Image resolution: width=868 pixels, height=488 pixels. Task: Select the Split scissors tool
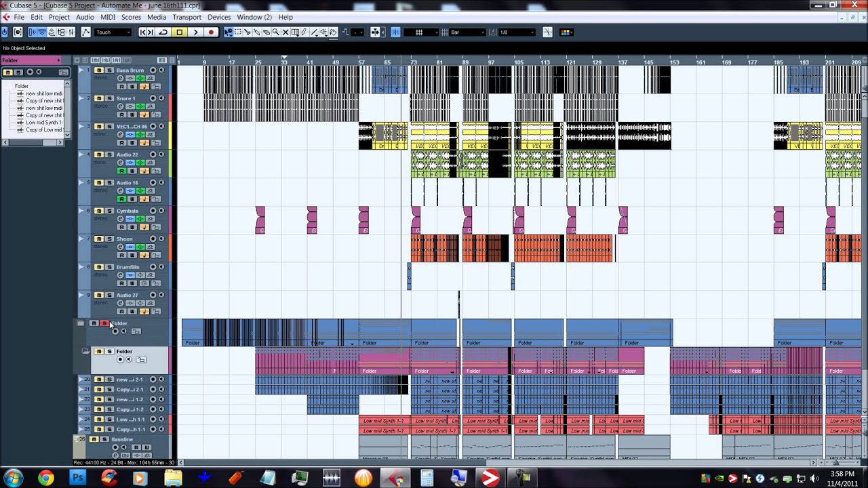click(x=248, y=32)
